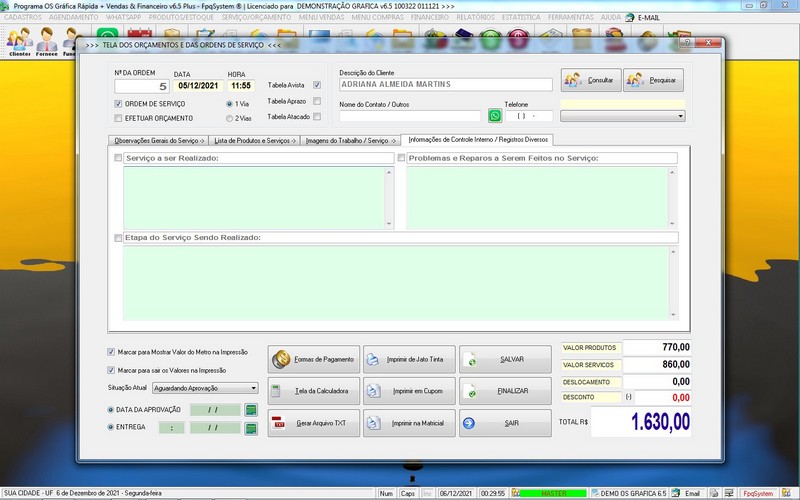Click Etapa do Serviço green text area

click(396, 283)
